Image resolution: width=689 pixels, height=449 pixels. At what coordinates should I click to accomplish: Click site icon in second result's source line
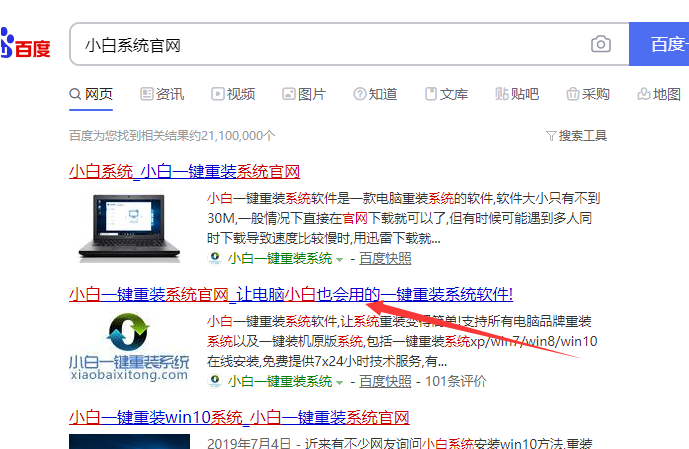coord(215,381)
